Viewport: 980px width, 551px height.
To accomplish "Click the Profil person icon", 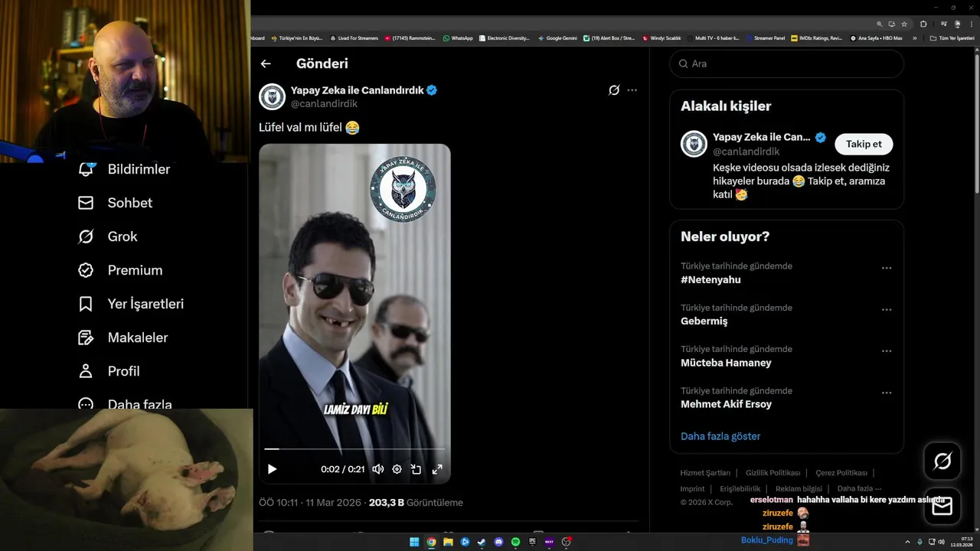I will coord(86,371).
